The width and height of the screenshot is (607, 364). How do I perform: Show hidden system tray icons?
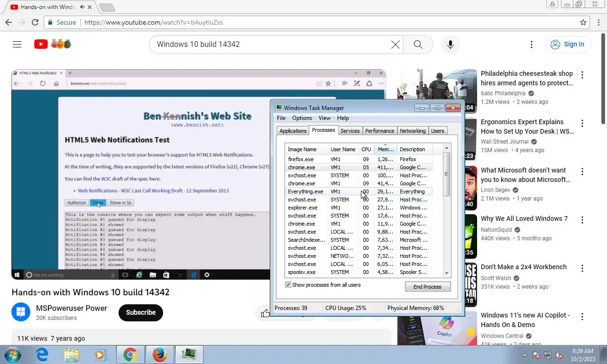click(x=524, y=355)
